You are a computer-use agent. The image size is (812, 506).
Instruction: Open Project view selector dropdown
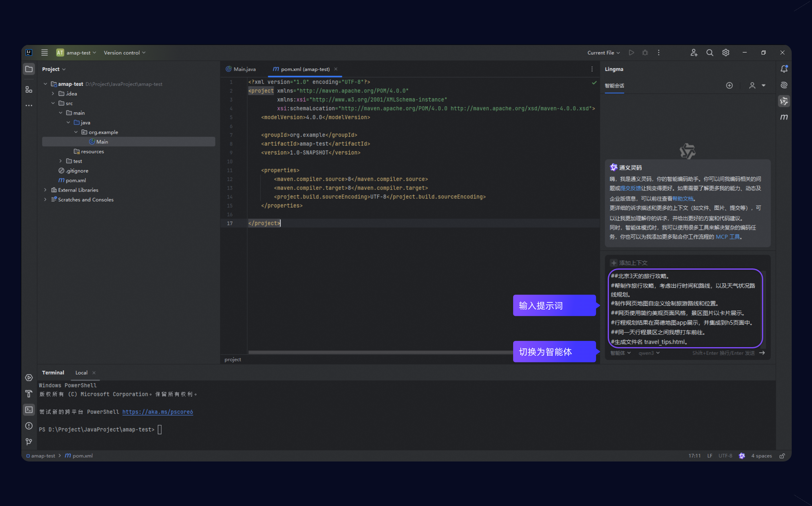click(x=54, y=69)
